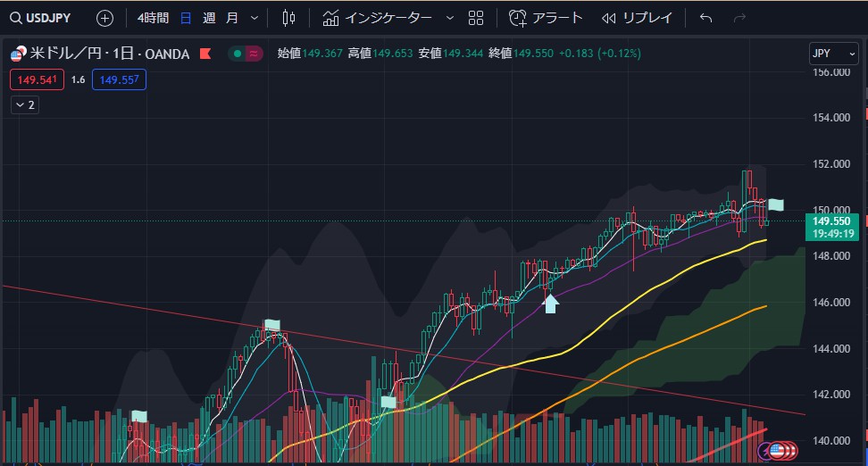Open the インジケーター indicators dialog
868x466 pixels.
click(x=378, y=18)
